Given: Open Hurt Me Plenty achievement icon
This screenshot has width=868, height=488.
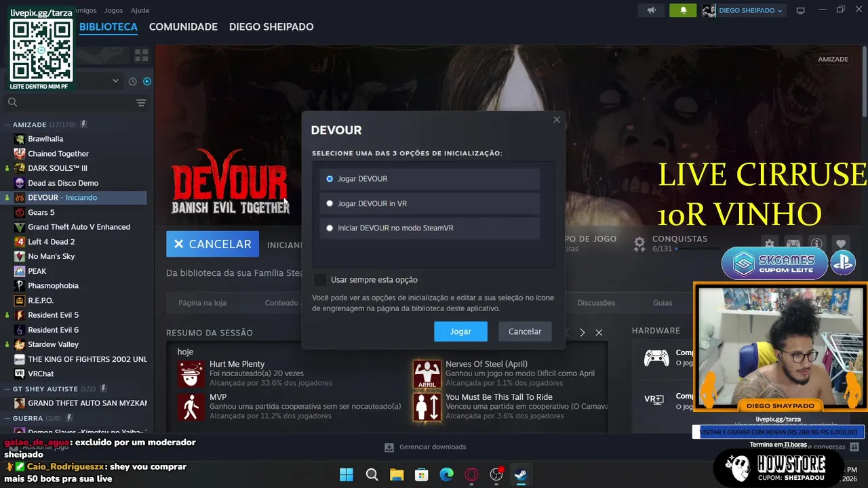Looking at the screenshot, I should [191, 373].
